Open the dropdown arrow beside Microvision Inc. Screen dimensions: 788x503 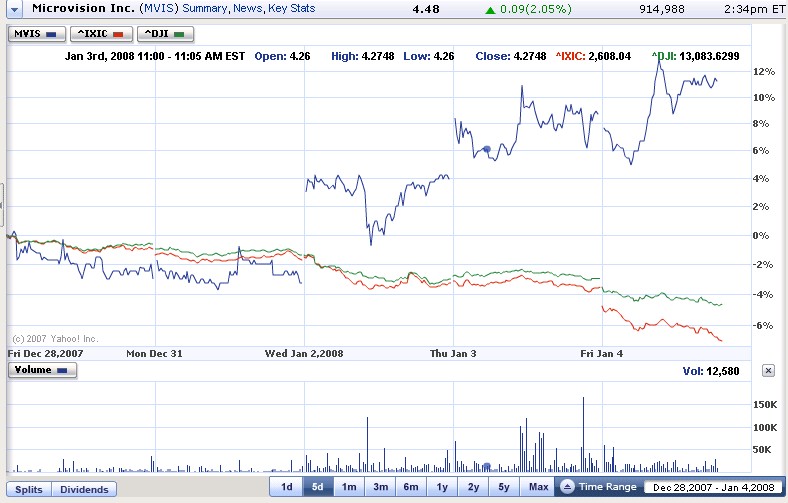coord(14,9)
